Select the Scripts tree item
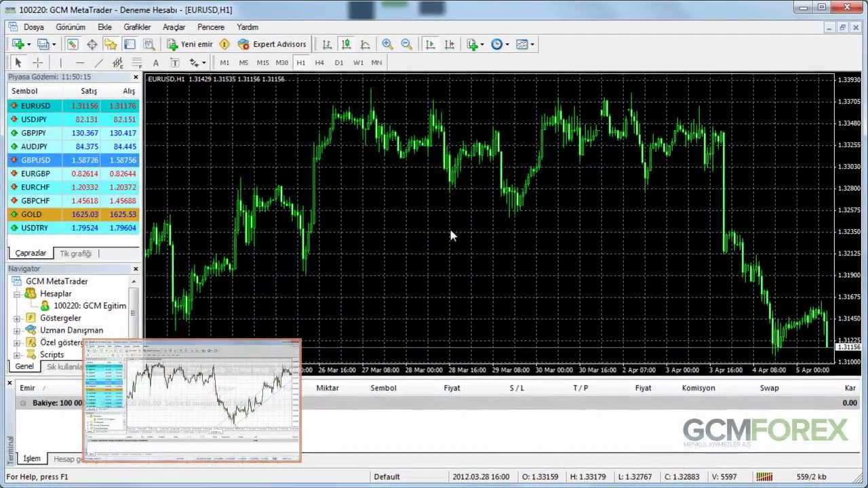 (52, 354)
